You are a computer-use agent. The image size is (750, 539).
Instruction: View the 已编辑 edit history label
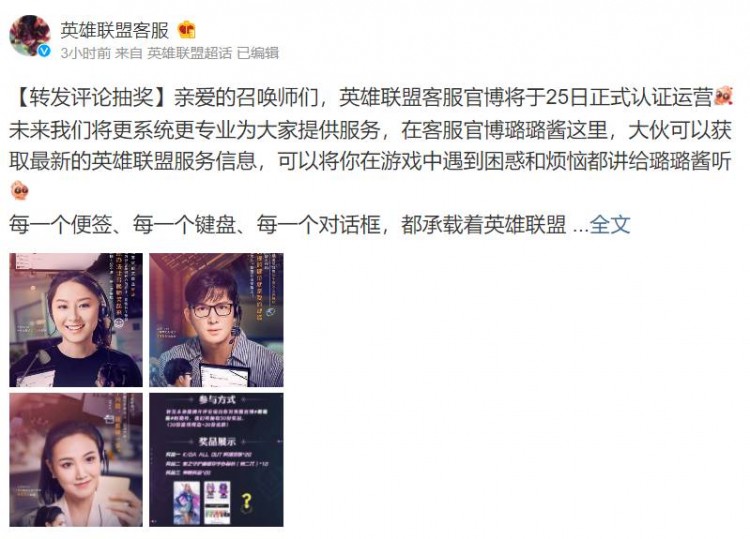[x=258, y=53]
